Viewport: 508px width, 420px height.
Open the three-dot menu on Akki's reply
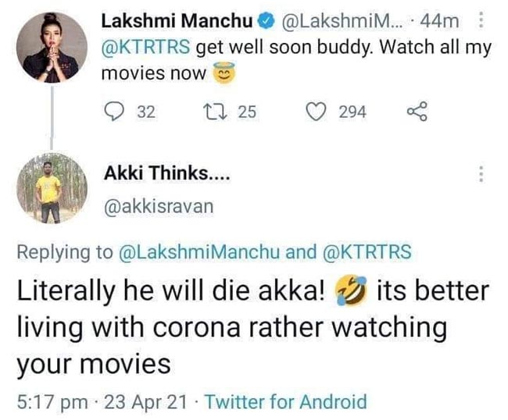click(481, 173)
